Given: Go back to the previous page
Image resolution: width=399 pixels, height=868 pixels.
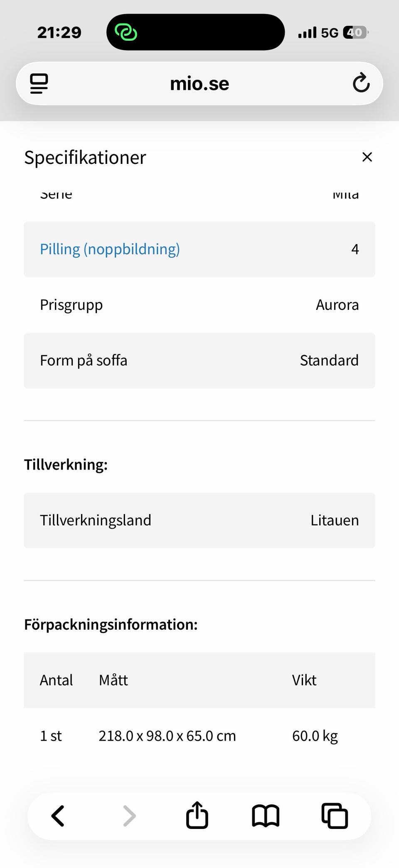Looking at the screenshot, I should point(58,816).
